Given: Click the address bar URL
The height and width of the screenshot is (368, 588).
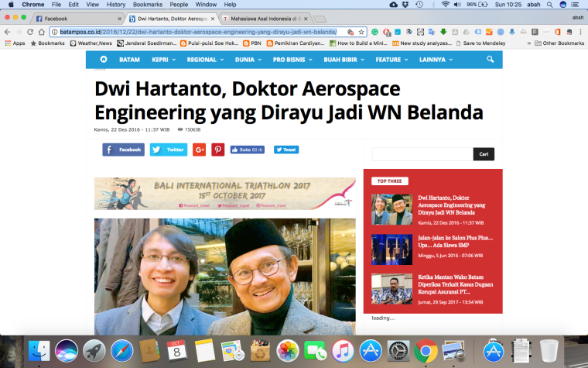Looking at the screenshot, I should pos(198,32).
